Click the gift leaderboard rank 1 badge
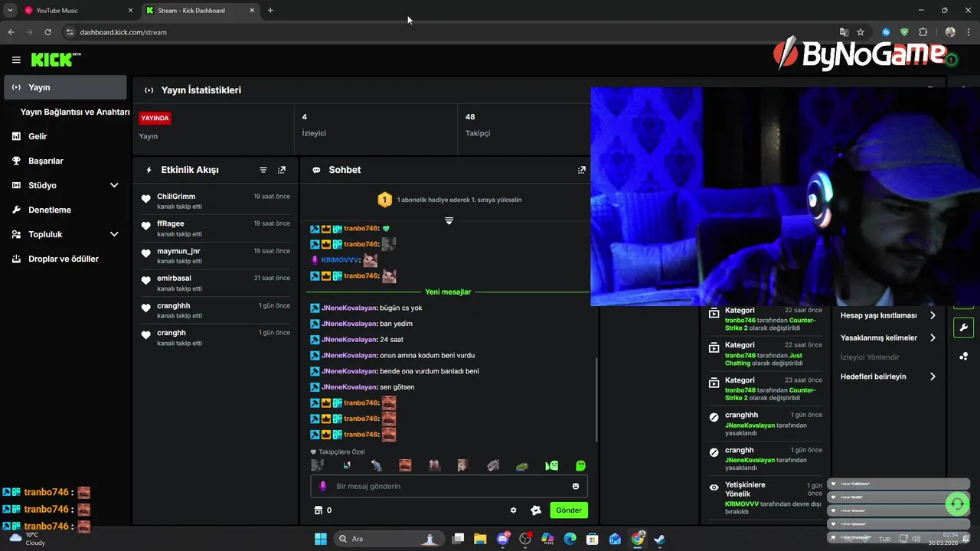980x551 pixels. pyautogui.click(x=385, y=200)
